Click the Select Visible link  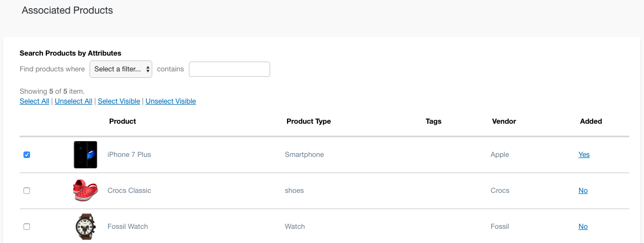pos(118,101)
